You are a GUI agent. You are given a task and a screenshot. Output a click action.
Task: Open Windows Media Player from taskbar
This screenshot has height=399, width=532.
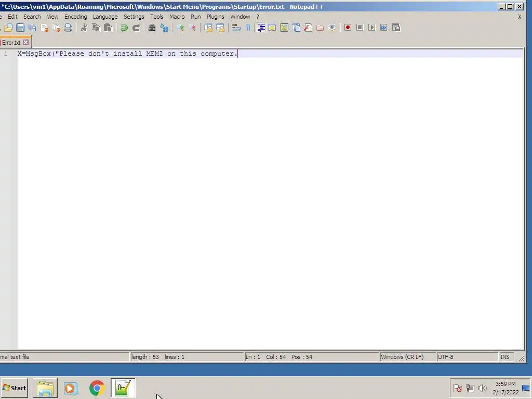click(71, 388)
